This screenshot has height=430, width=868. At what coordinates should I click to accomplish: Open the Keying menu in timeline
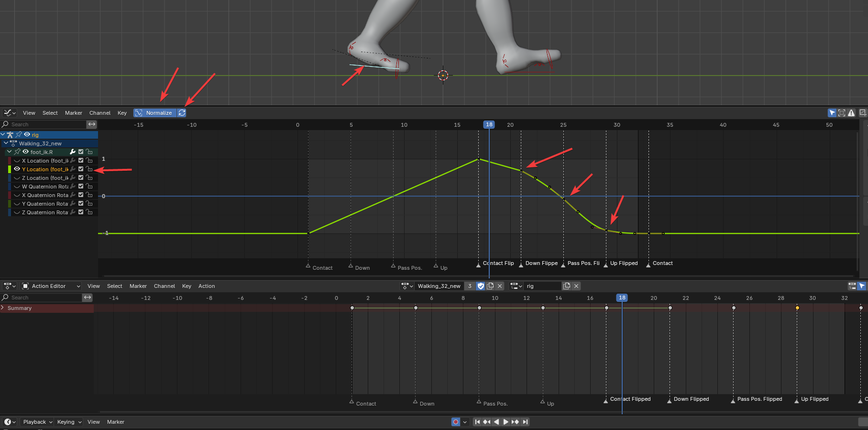[69, 422]
